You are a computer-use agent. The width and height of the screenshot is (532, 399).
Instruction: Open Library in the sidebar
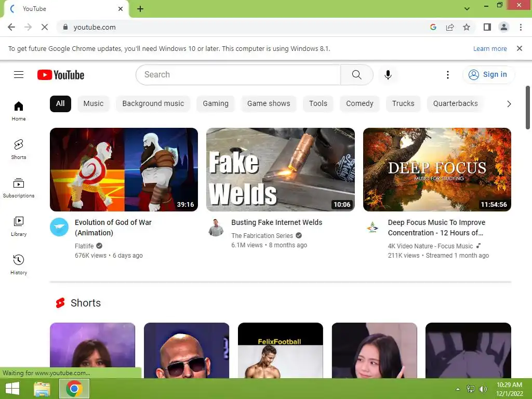pyautogui.click(x=19, y=227)
